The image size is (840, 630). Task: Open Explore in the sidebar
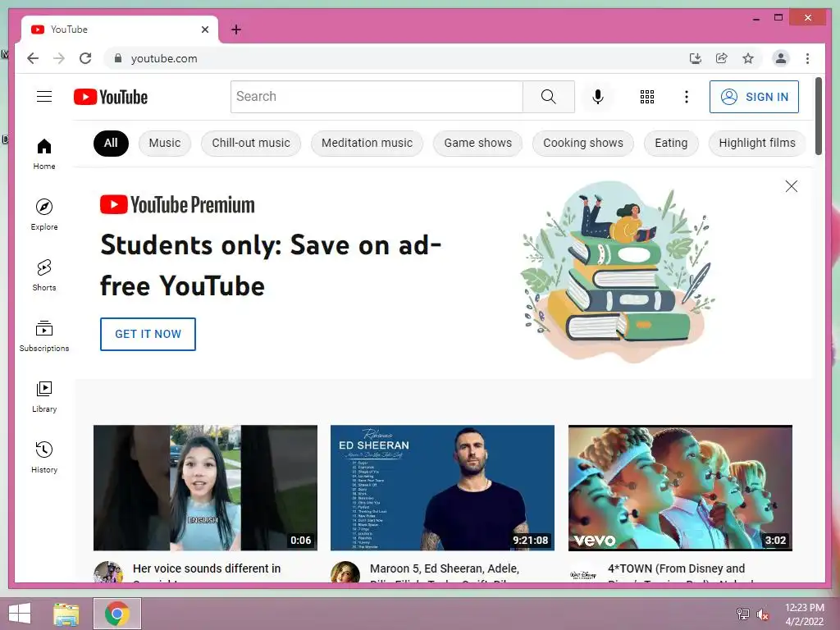(x=44, y=214)
